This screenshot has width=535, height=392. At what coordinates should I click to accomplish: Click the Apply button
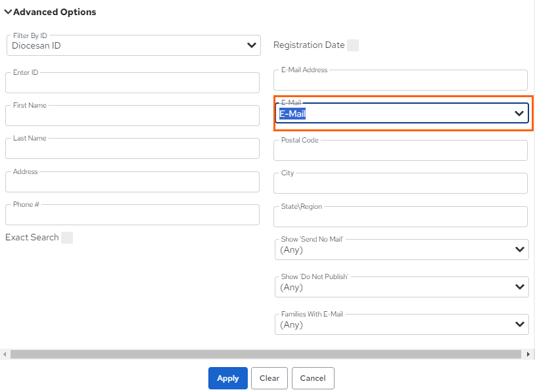pyautogui.click(x=228, y=378)
